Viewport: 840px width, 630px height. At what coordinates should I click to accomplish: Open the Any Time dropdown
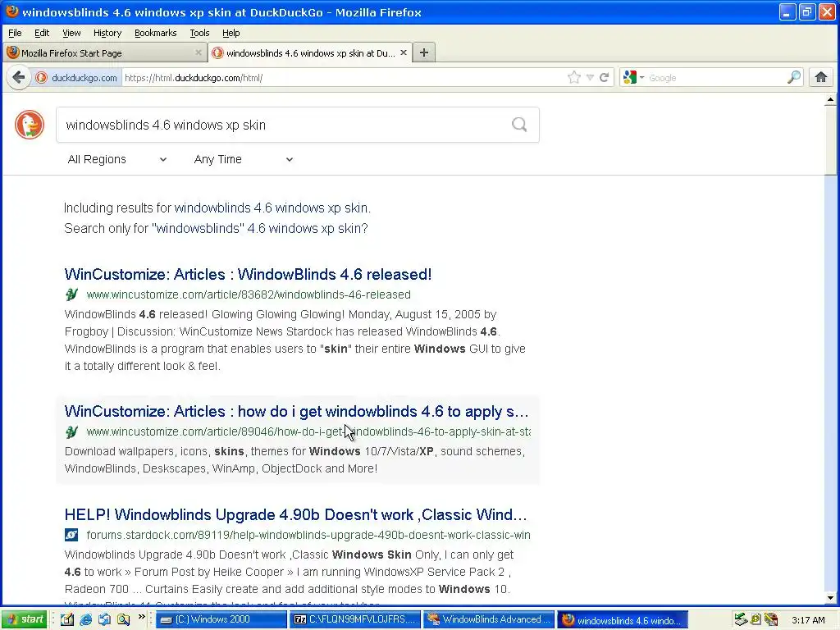click(243, 159)
